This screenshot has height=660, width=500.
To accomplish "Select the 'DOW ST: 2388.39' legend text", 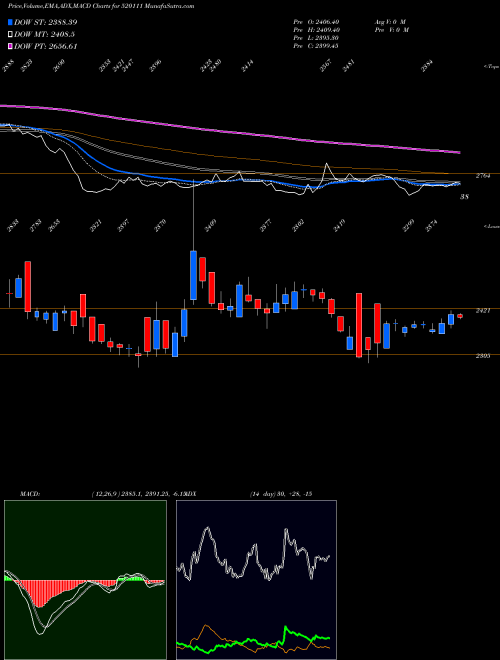I will [45, 22].
